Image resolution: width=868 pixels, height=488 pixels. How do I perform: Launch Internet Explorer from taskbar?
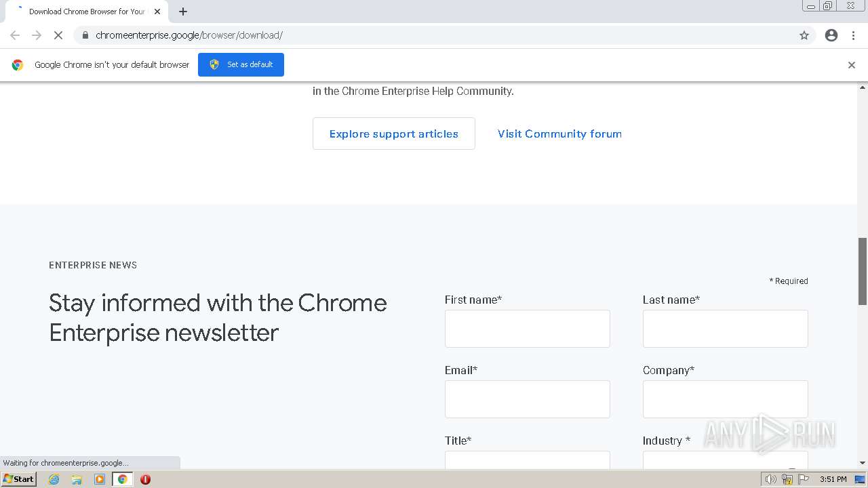pyautogui.click(x=54, y=479)
